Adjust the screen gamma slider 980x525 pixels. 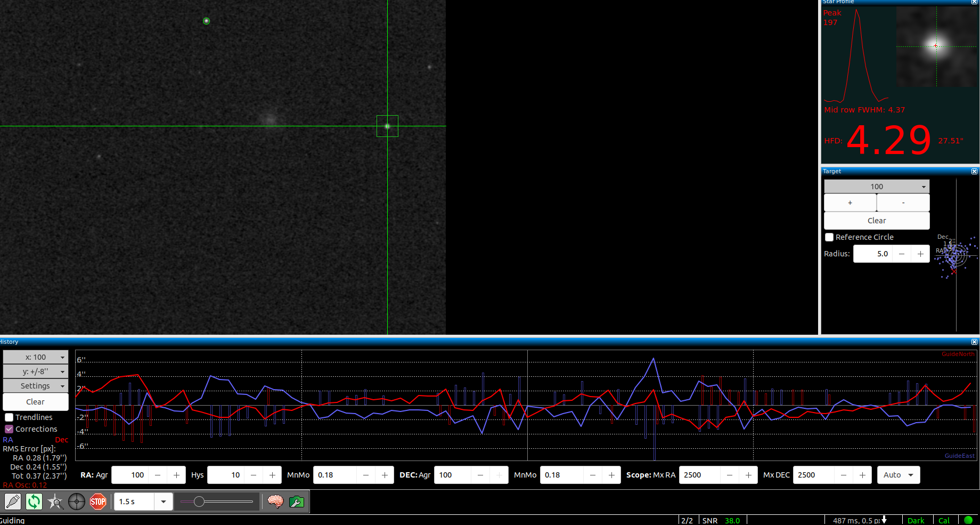(x=217, y=502)
